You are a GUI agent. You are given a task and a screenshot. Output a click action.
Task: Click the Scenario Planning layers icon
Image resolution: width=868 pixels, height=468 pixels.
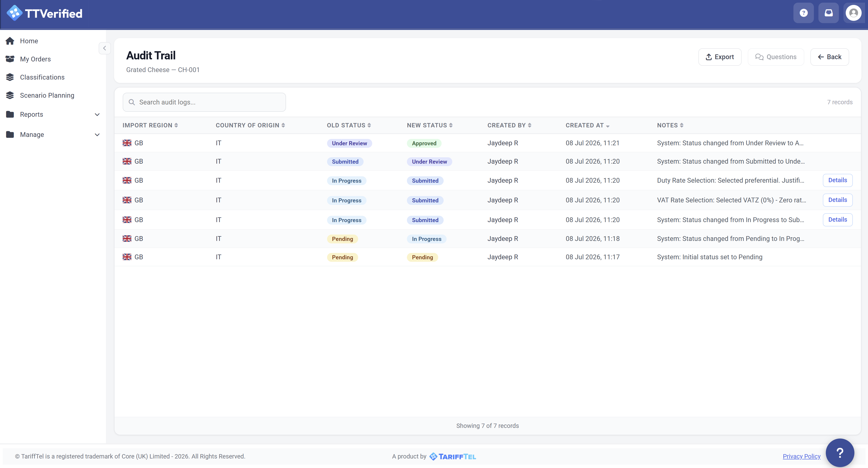coord(10,95)
